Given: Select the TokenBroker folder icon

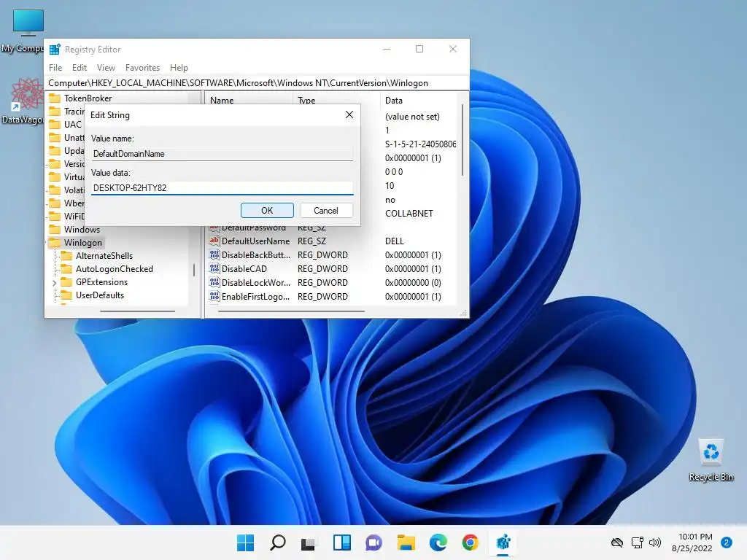Looking at the screenshot, I should click(55, 98).
